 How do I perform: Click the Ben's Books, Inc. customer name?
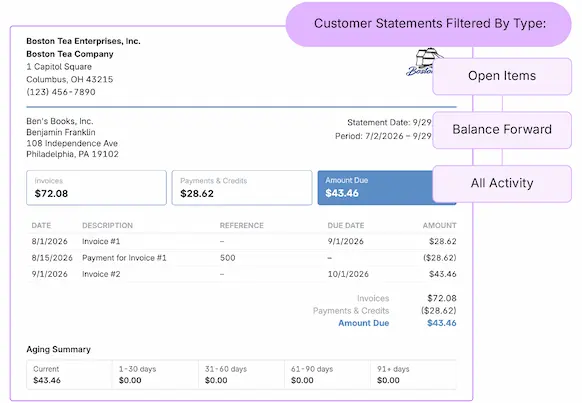pos(60,121)
